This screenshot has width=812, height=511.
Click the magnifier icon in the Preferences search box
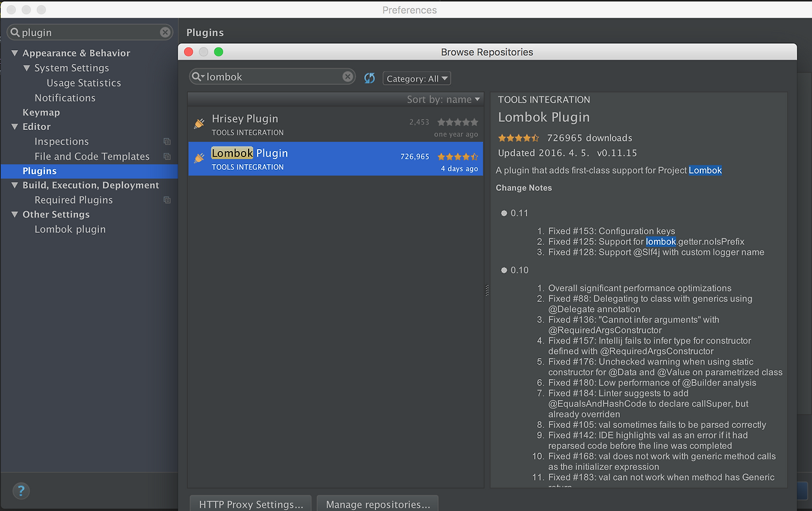pyautogui.click(x=15, y=32)
